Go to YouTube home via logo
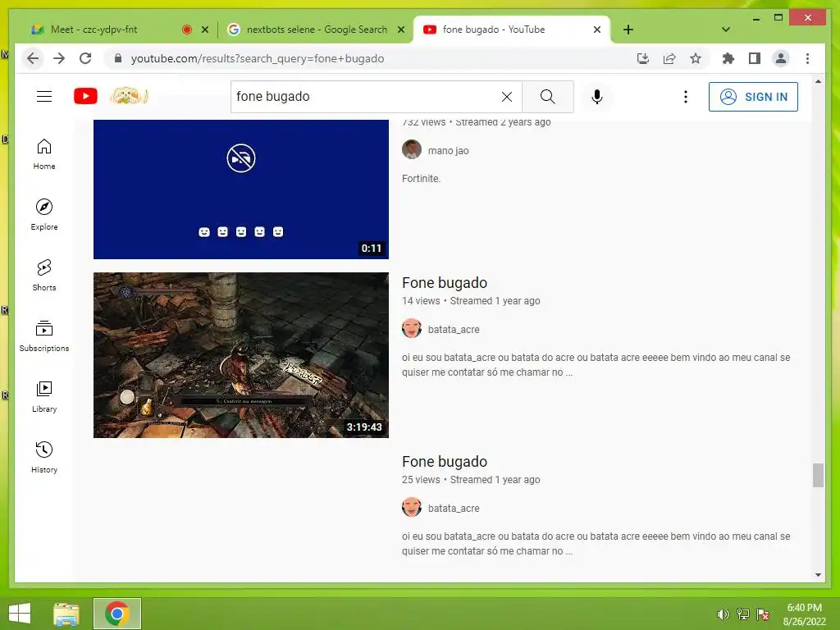This screenshot has width=840, height=630. click(x=85, y=97)
